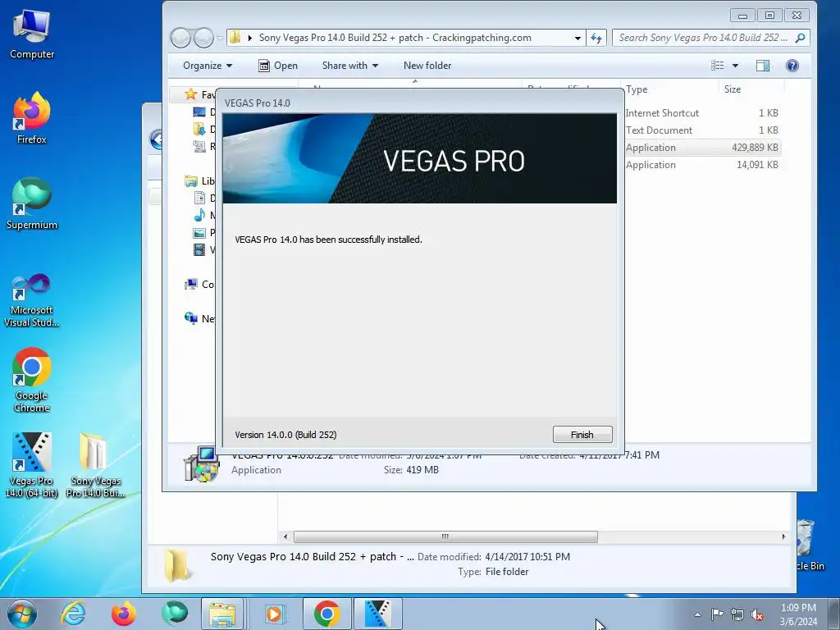Switch to Vegas Pro installer taskbar button

coord(377,614)
